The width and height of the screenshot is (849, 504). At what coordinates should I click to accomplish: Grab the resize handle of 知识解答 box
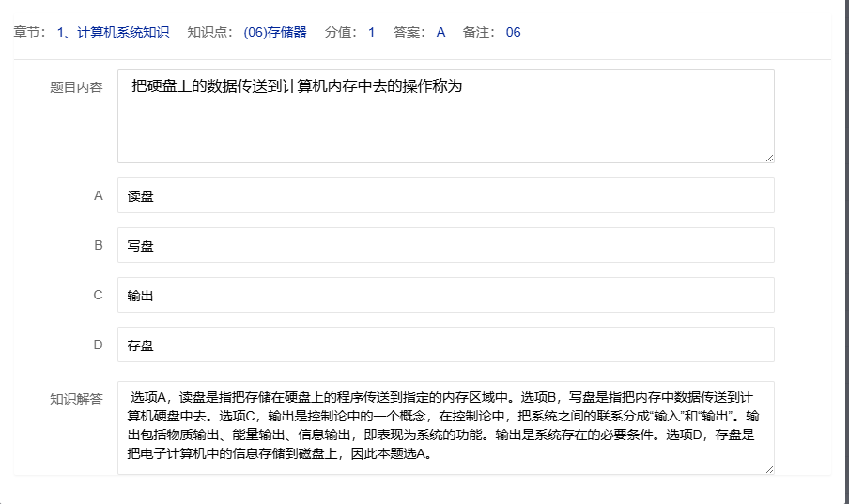point(769,469)
